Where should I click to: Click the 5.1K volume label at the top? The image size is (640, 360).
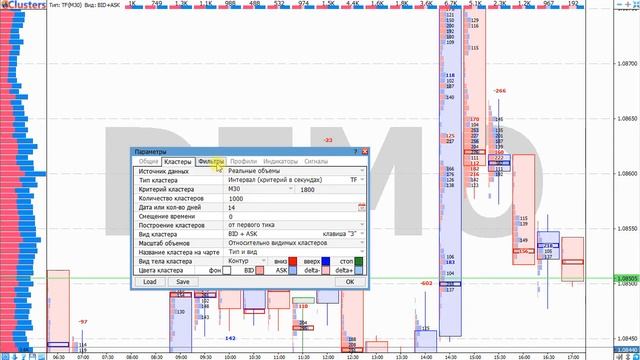tap(475, 3)
